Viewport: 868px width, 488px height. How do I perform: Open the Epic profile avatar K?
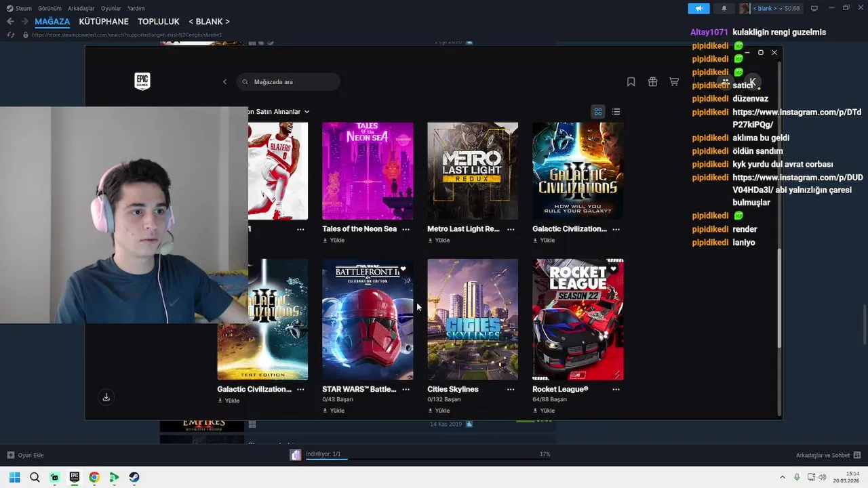click(752, 82)
